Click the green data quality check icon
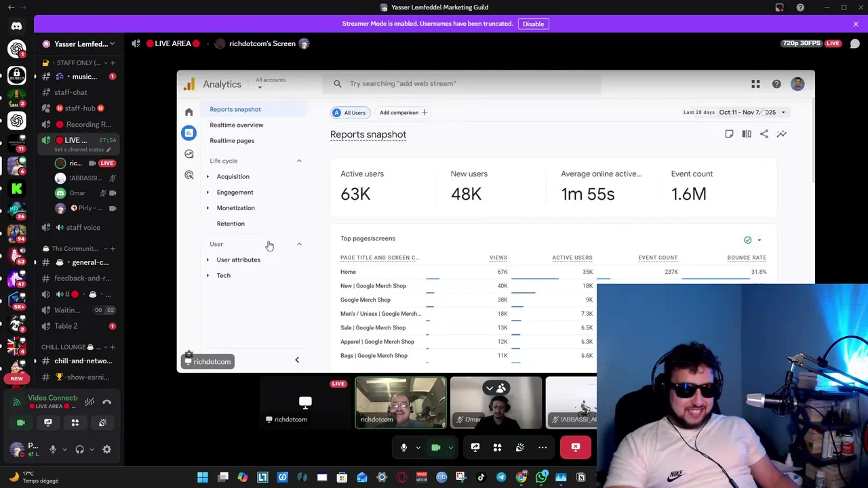868x488 pixels. coord(748,240)
